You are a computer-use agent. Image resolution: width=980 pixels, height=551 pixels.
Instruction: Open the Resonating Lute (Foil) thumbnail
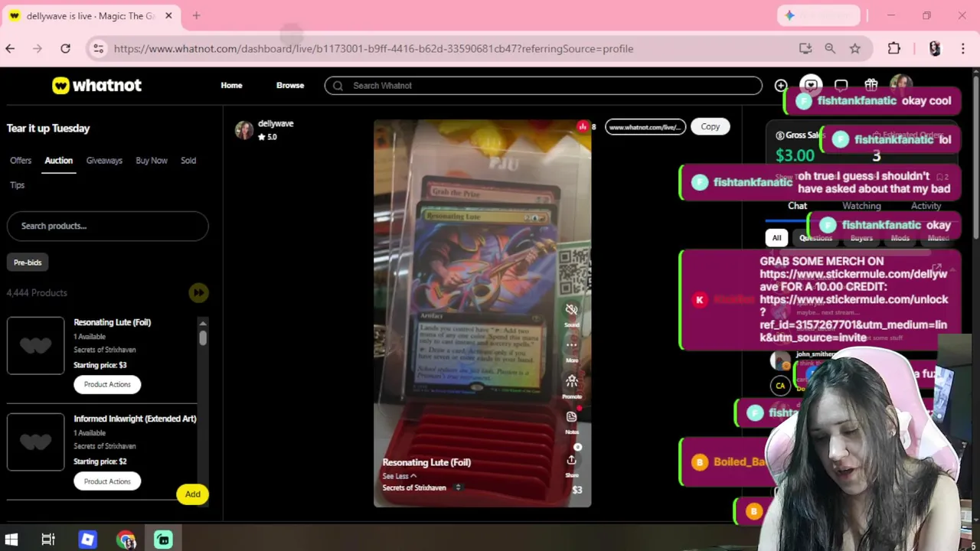click(36, 346)
